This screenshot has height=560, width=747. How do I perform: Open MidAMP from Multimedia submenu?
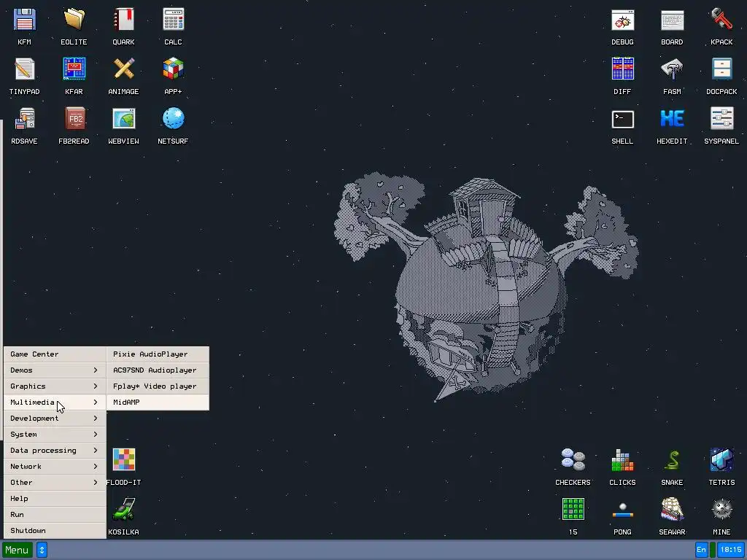tap(158, 402)
